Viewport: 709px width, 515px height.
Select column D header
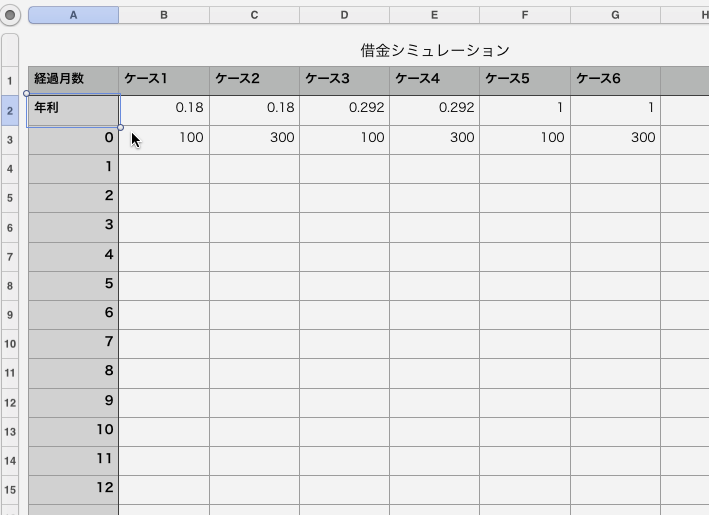pos(344,15)
